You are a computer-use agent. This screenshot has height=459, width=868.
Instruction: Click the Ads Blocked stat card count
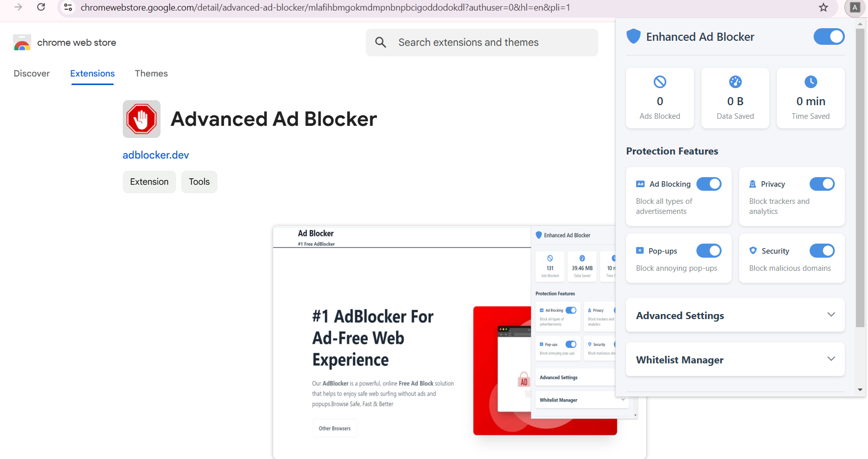pyautogui.click(x=660, y=101)
